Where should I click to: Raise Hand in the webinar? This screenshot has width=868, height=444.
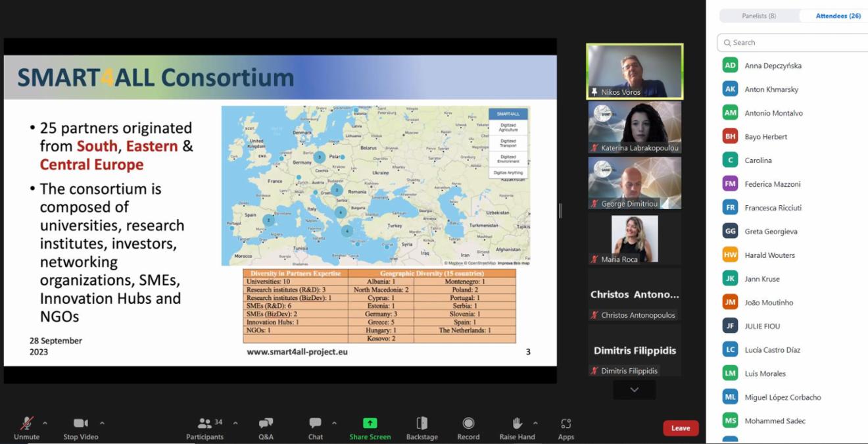(517, 428)
